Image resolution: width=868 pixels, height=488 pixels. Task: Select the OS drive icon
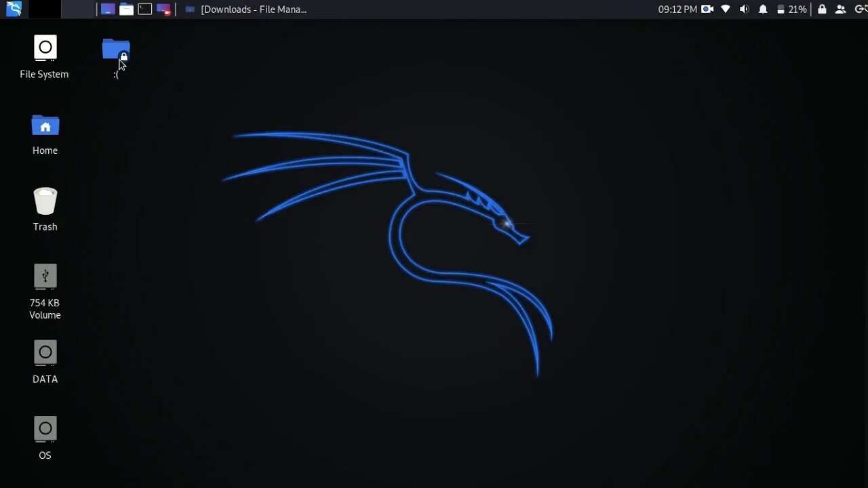pyautogui.click(x=45, y=438)
